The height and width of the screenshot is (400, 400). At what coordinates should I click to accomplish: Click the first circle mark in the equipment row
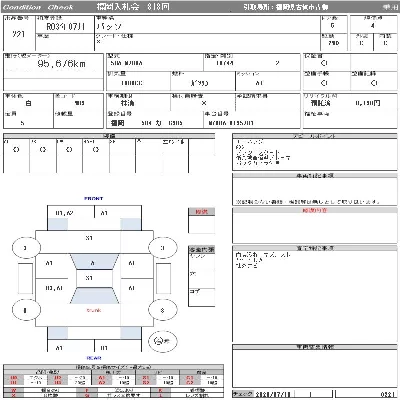coord(16,150)
